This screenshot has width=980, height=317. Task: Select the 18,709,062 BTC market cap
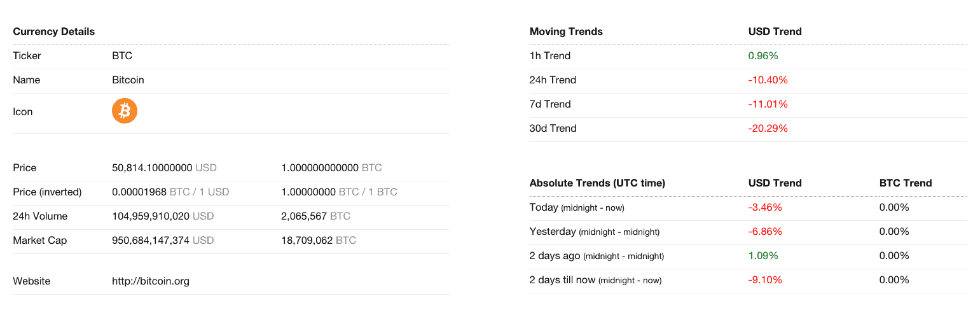pos(319,241)
